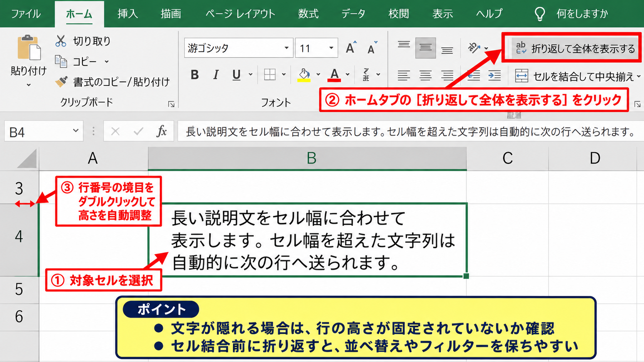Viewport: 644px width, 362px height.
Task: Click the Copy (コピー) icon
Action: 61,61
